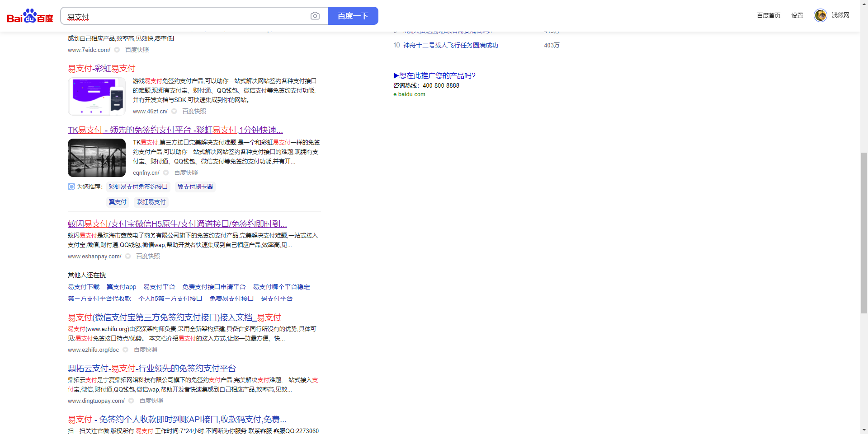The image size is (868, 434).
Task: Open the TK易支付 result thumbnail
Action: coord(97,158)
